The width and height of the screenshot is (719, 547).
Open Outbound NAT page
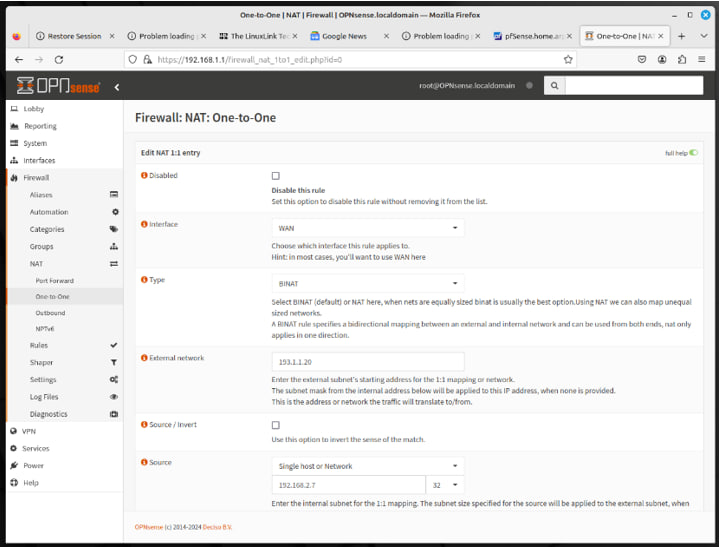(x=50, y=313)
